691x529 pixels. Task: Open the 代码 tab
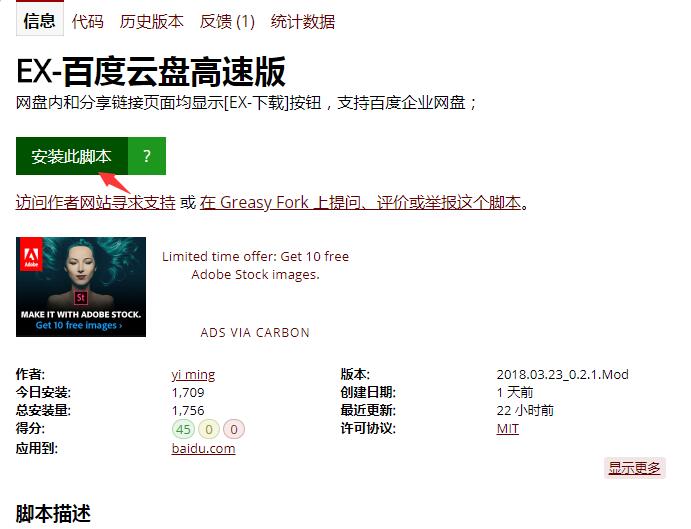(87, 21)
